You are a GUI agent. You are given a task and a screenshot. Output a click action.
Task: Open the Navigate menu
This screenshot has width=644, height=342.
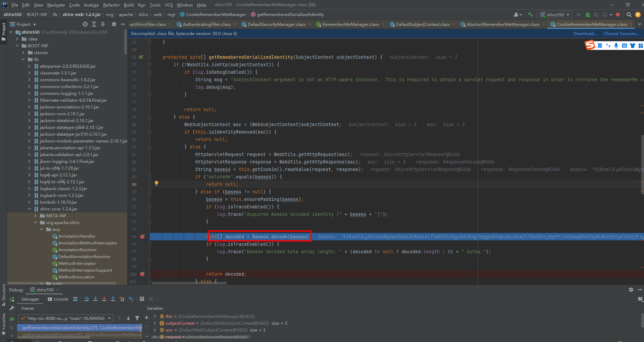click(56, 5)
